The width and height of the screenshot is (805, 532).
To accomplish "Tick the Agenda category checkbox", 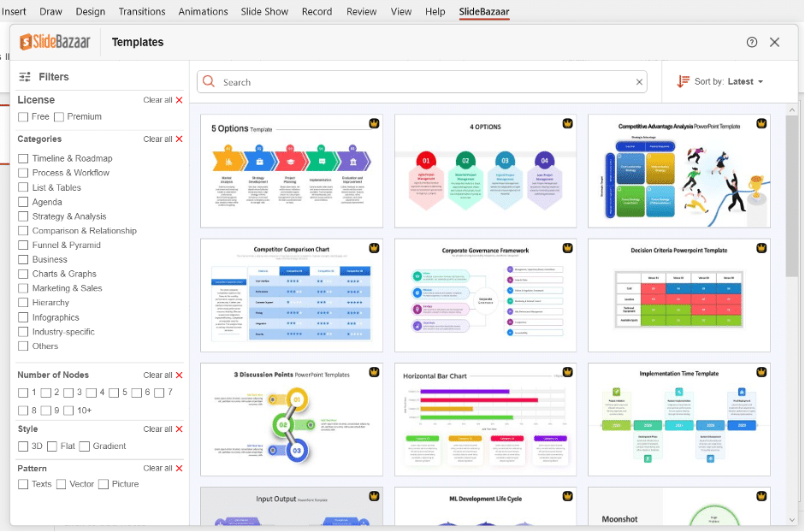I will (23, 202).
